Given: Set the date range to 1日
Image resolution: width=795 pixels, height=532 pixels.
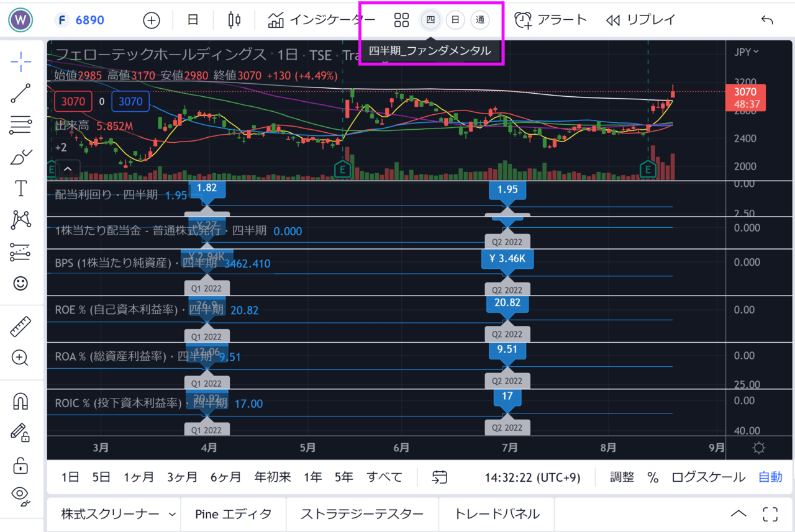Looking at the screenshot, I should (x=70, y=477).
